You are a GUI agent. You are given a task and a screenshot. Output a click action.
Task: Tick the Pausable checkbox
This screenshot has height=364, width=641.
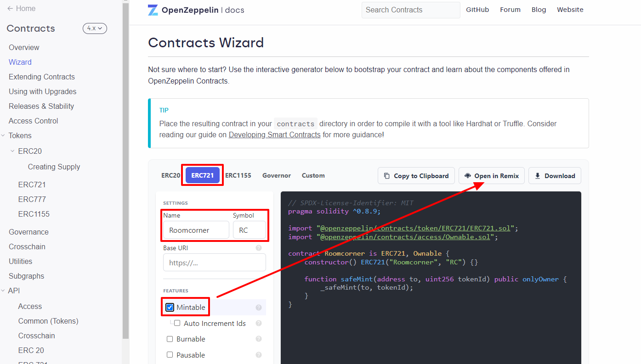pyautogui.click(x=170, y=355)
